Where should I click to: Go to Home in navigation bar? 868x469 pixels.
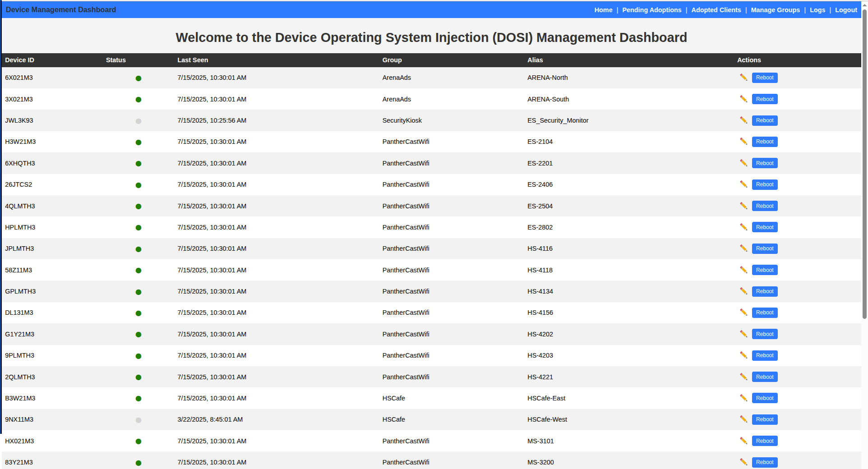(x=603, y=10)
